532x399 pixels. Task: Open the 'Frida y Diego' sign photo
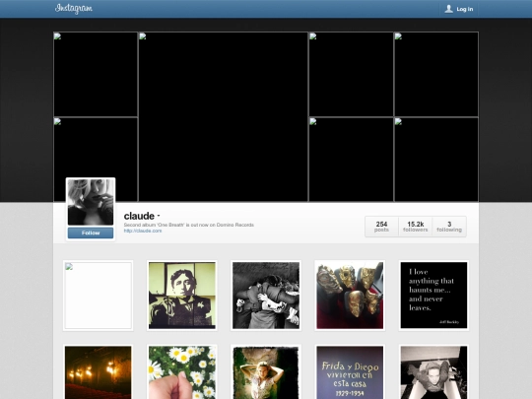350,372
